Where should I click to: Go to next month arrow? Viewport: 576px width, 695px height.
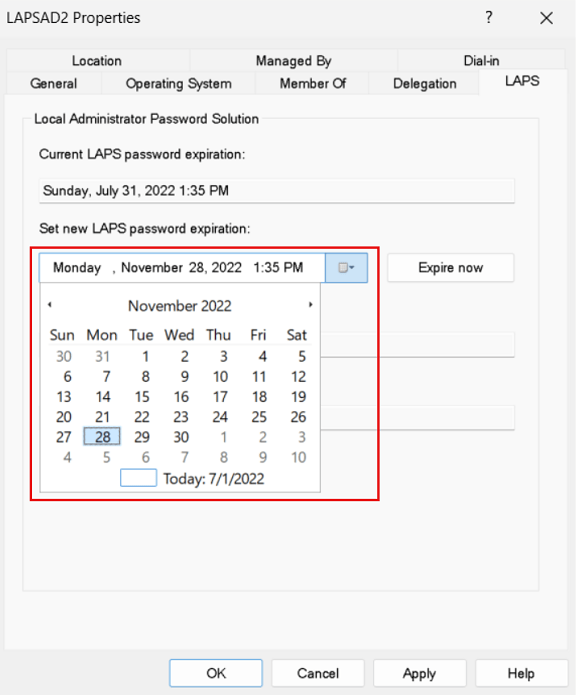click(311, 305)
